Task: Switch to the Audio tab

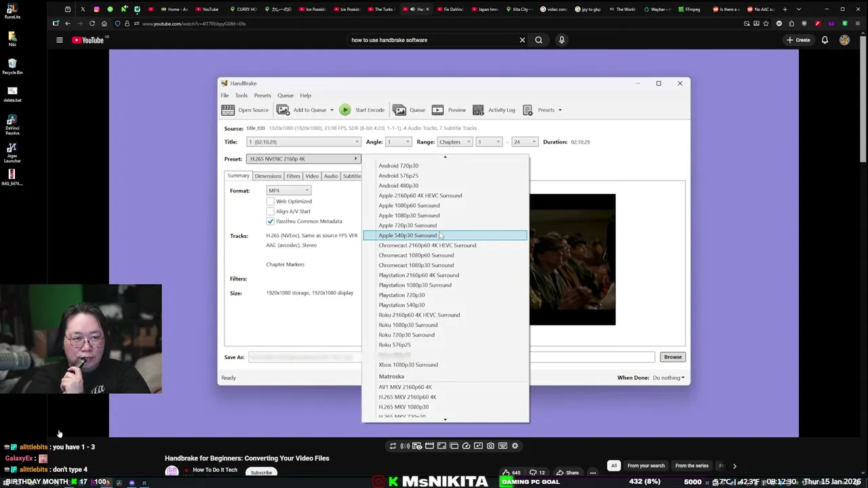Action: 331,176
